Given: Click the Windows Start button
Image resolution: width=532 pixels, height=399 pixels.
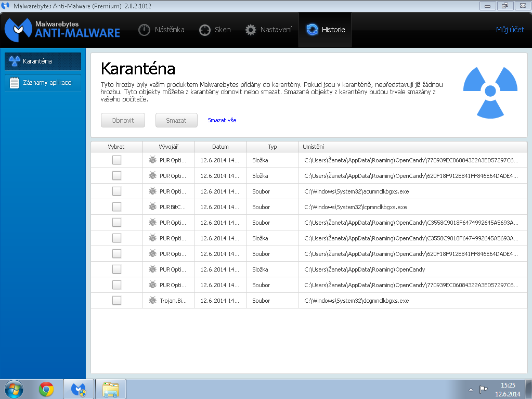Looking at the screenshot, I should (14, 389).
